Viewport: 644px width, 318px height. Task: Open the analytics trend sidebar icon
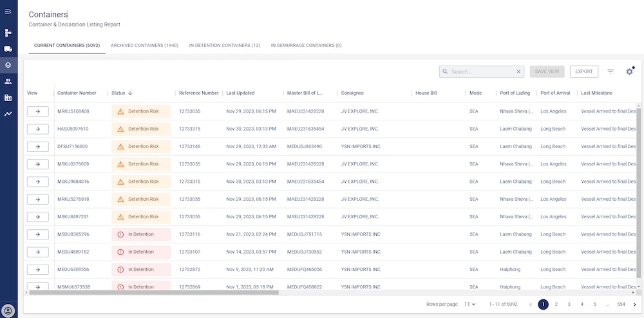8,114
